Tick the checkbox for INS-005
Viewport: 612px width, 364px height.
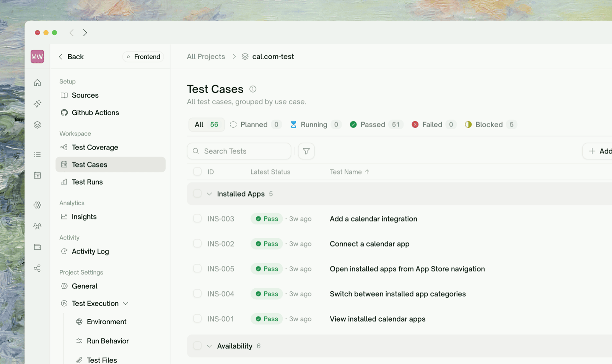[x=197, y=268]
